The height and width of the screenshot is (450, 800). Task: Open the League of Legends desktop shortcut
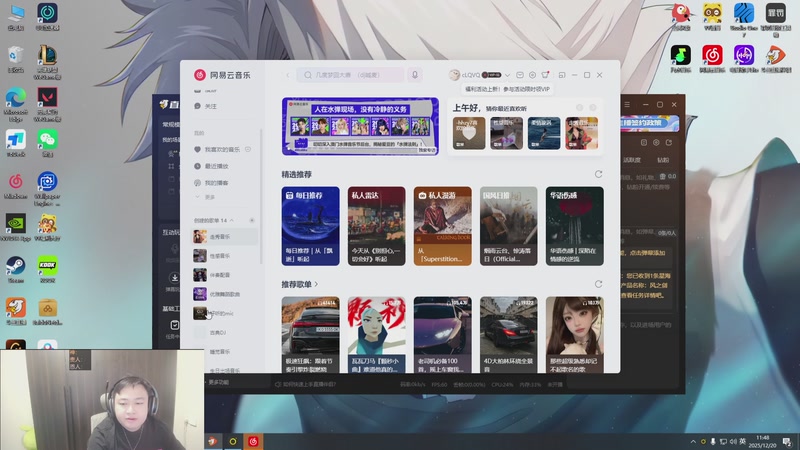(x=47, y=62)
